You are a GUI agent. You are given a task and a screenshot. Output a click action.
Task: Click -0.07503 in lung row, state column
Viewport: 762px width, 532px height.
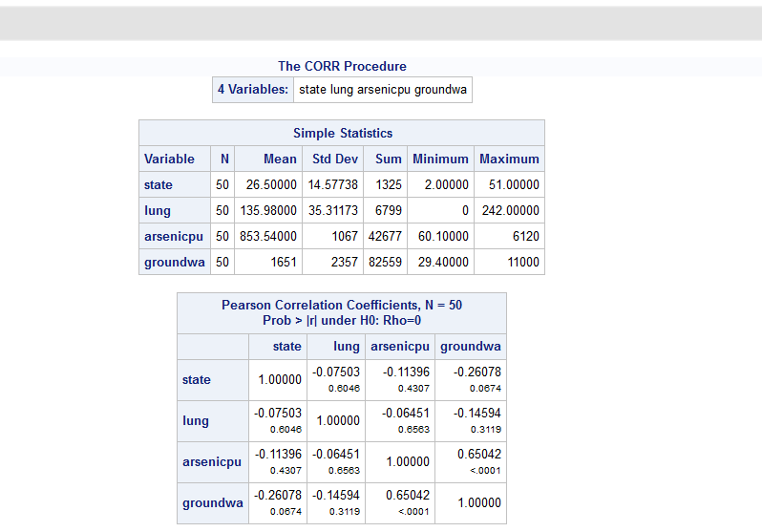(278, 414)
